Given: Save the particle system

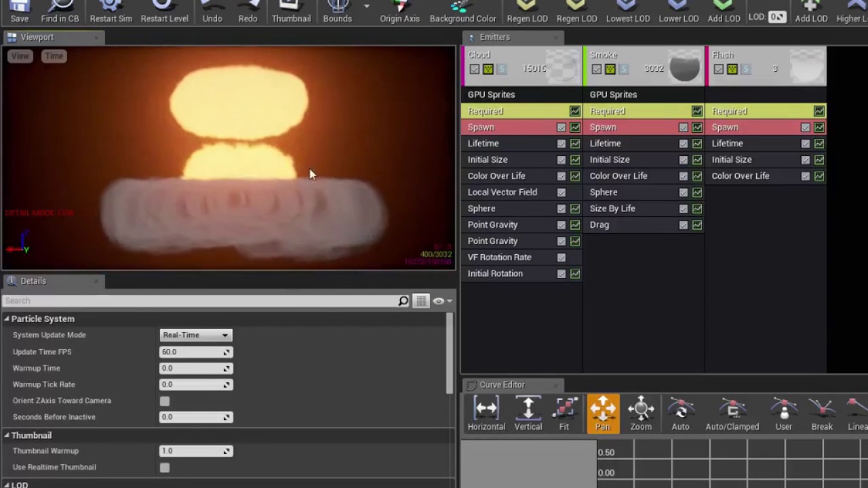Looking at the screenshot, I should [x=19, y=12].
